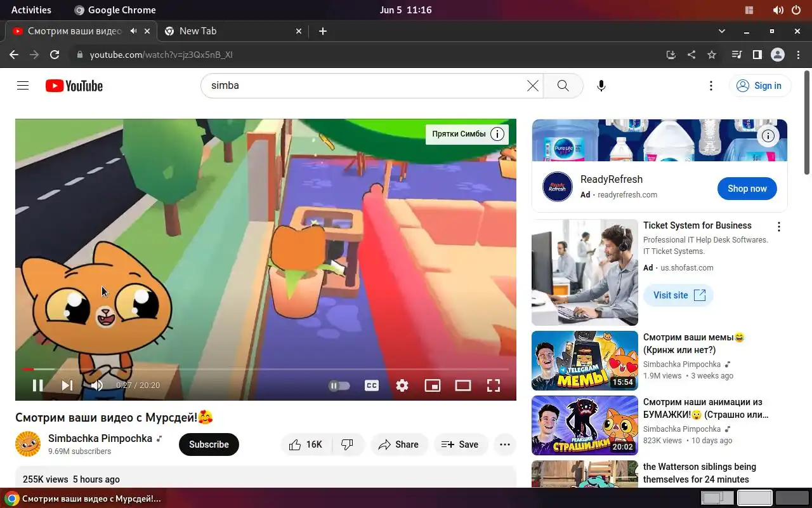Go to the YouTube home logo

pos(74,86)
